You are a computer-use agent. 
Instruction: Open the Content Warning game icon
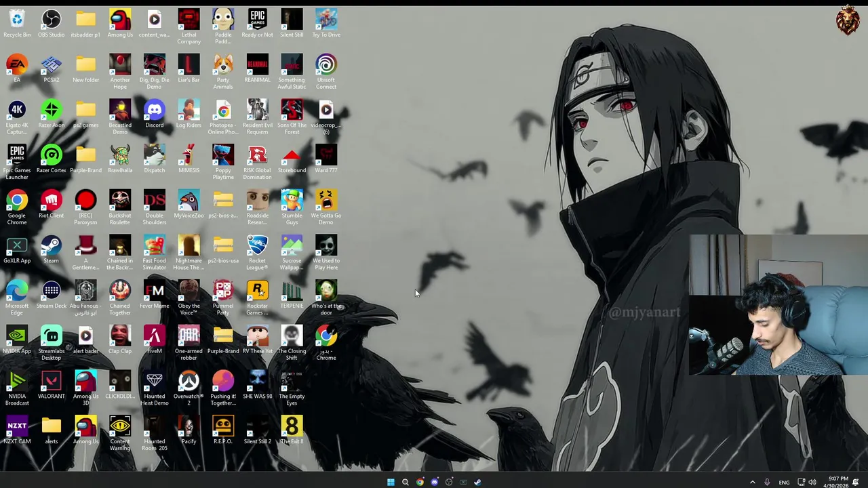120,433
